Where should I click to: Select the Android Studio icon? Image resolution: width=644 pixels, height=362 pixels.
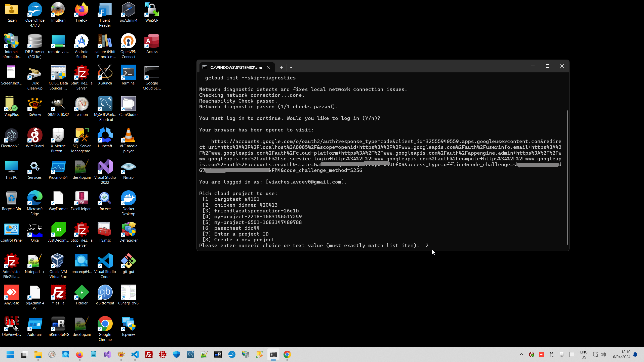tap(82, 41)
